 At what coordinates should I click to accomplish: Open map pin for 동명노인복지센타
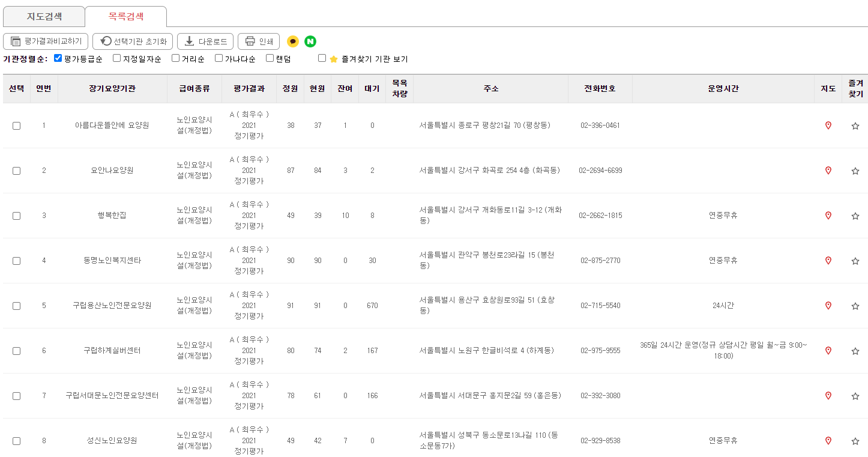[x=828, y=261]
